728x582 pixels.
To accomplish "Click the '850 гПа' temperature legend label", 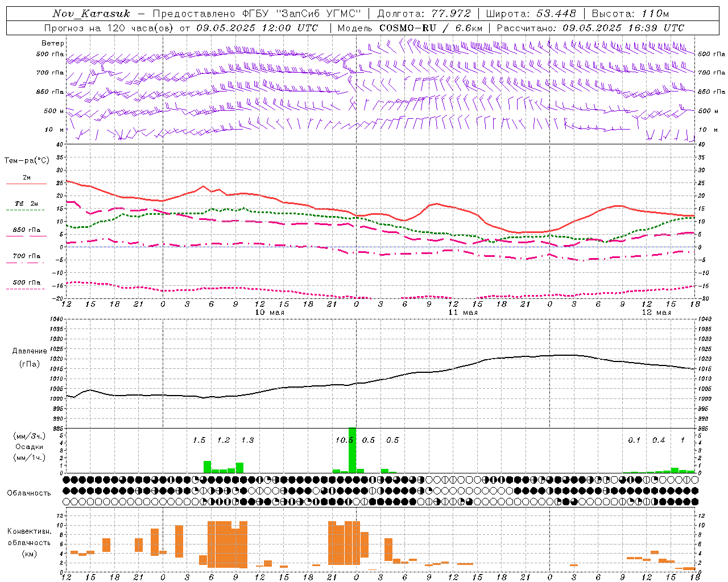I will pyautogui.click(x=27, y=230).
